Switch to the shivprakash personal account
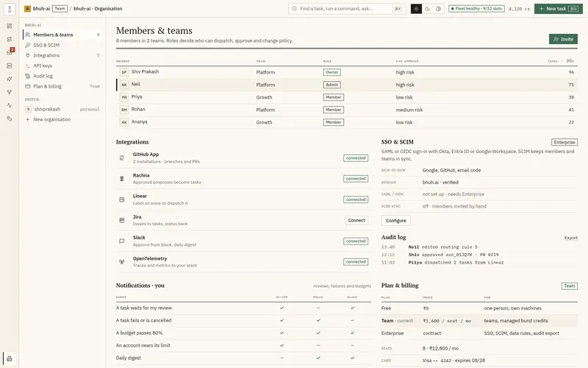 (62, 109)
